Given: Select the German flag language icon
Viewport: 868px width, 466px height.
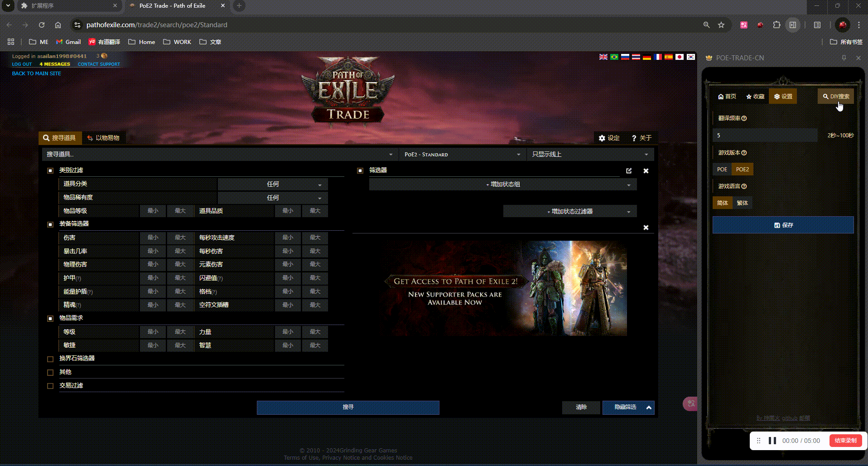Looking at the screenshot, I should point(647,57).
